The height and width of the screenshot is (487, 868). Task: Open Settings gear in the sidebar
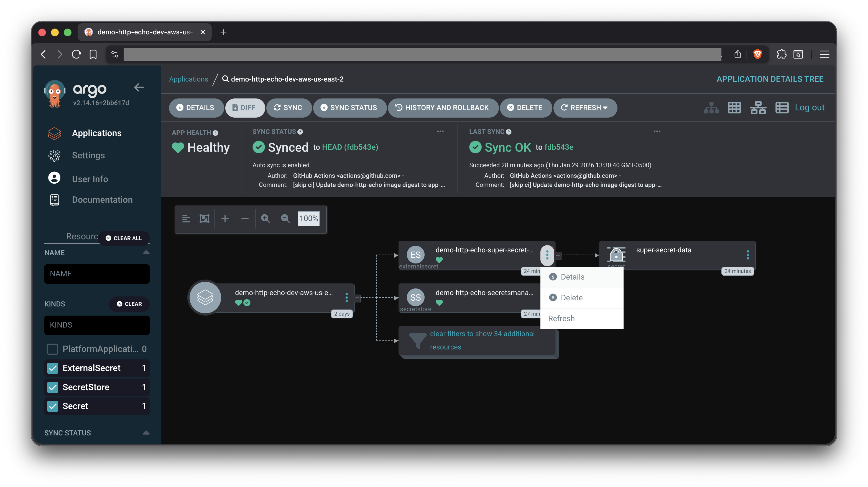pyautogui.click(x=54, y=156)
